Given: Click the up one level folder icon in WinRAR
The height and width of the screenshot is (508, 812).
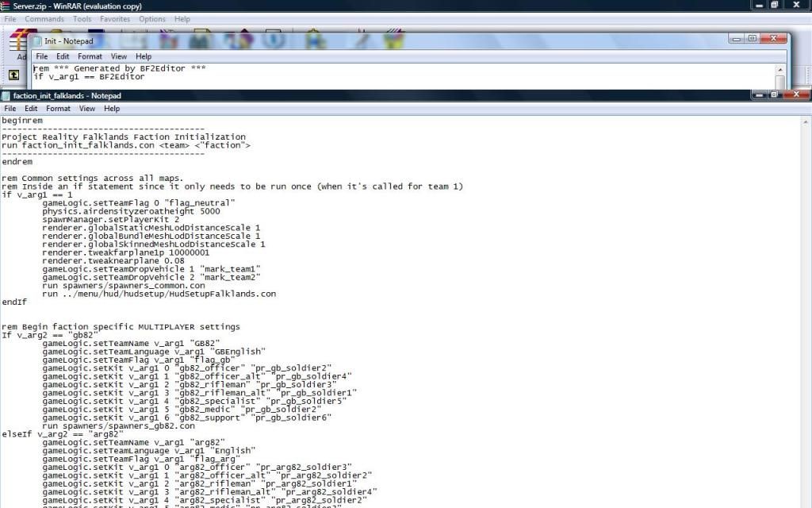Looking at the screenshot, I should tap(14, 75).
